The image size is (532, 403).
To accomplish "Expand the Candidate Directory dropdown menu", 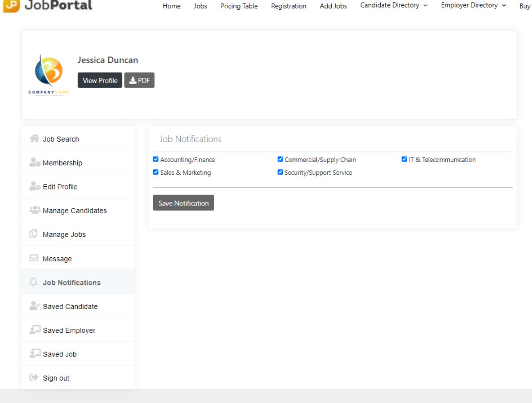I will click(394, 5).
